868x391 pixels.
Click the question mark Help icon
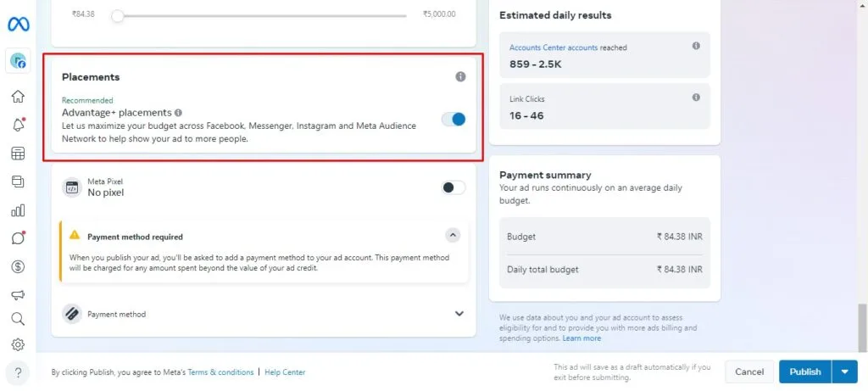point(19,372)
